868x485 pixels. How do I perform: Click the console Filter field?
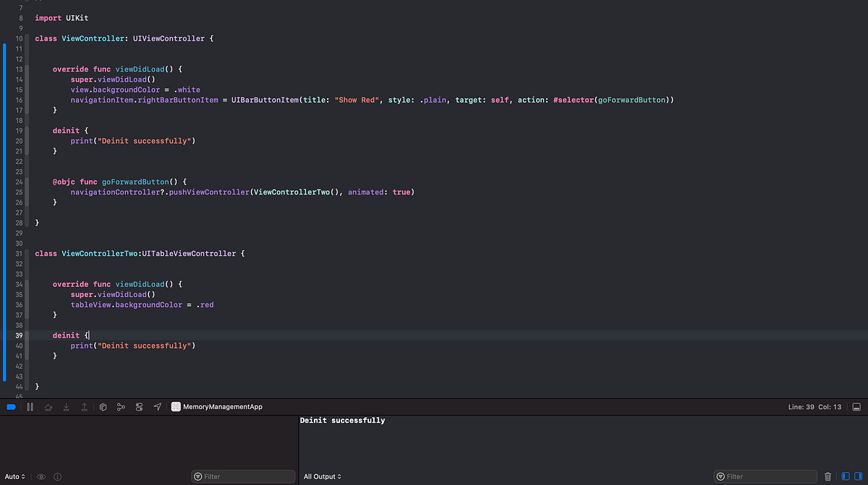click(765, 476)
